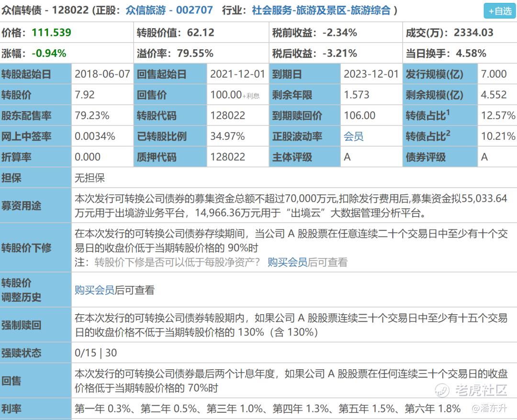Select the 涨幅 value -0.94%
This screenshot has width=517, height=420.
click(49, 53)
